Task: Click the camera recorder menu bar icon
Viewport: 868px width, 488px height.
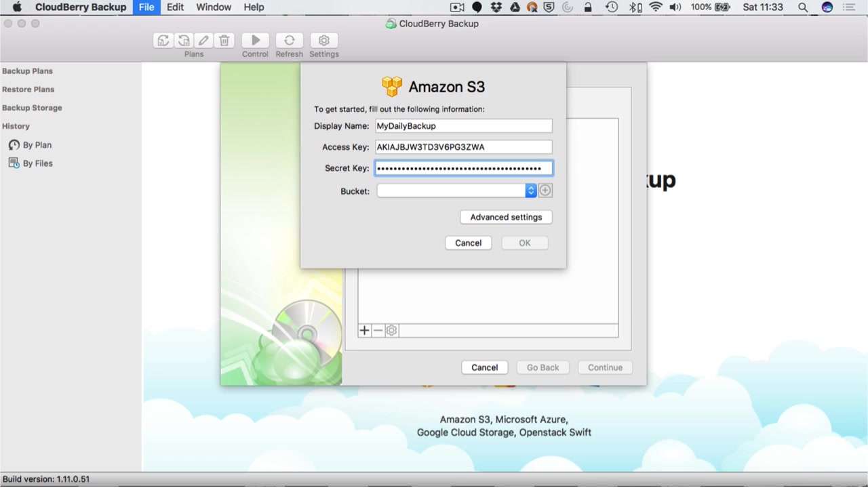Action: [457, 7]
